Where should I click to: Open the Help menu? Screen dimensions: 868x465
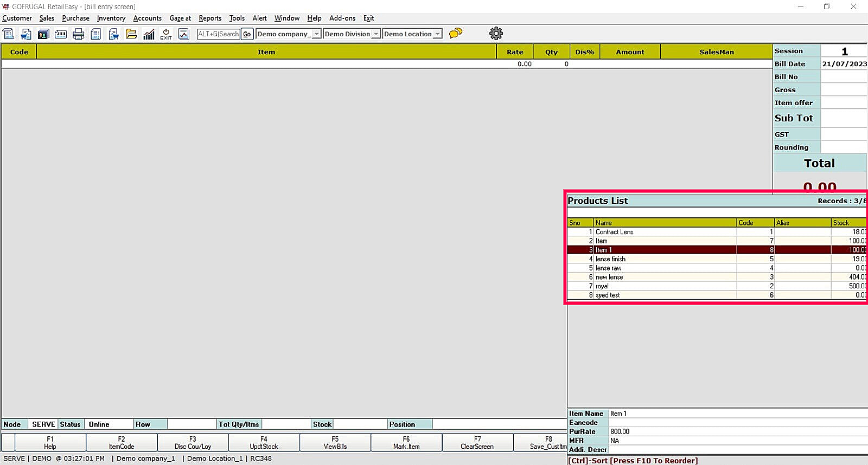[x=314, y=18]
